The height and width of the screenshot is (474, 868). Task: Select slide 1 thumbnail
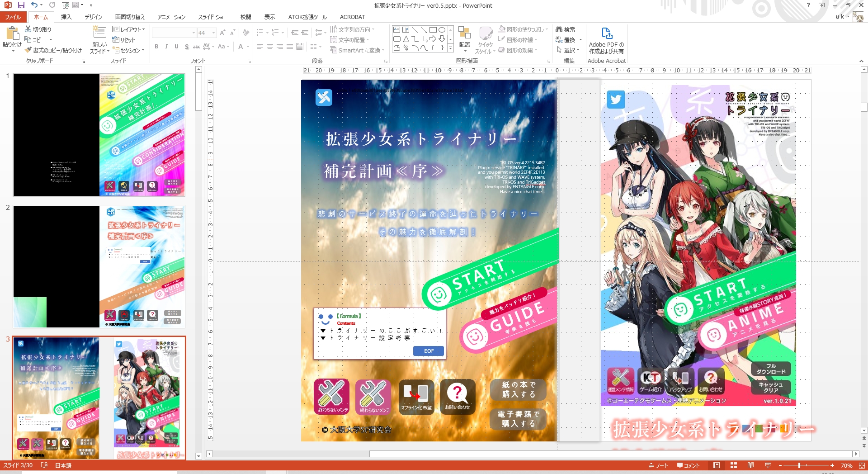[x=99, y=135]
